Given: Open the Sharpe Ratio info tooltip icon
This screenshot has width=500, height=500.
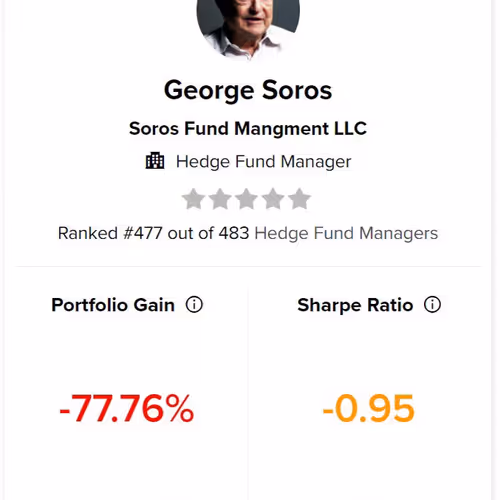Looking at the screenshot, I should 432,305.
